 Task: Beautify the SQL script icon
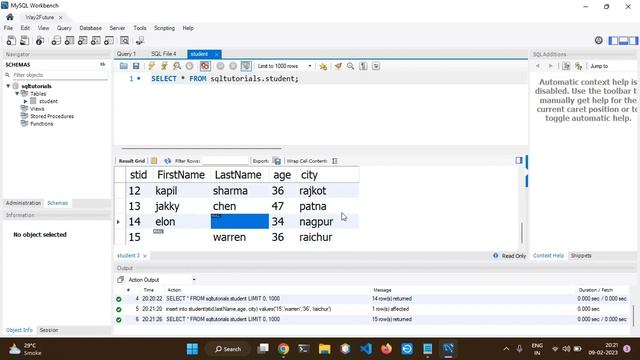[x=338, y=66]
